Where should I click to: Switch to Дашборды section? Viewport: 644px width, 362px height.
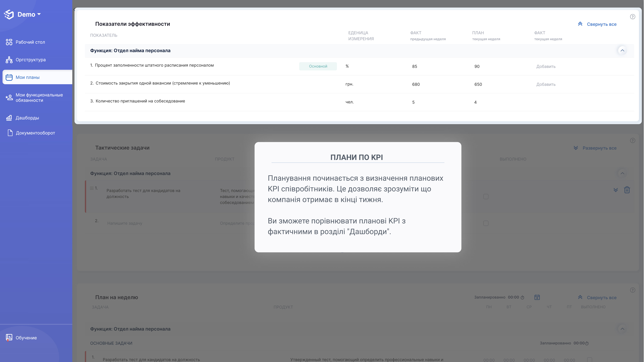27,118
